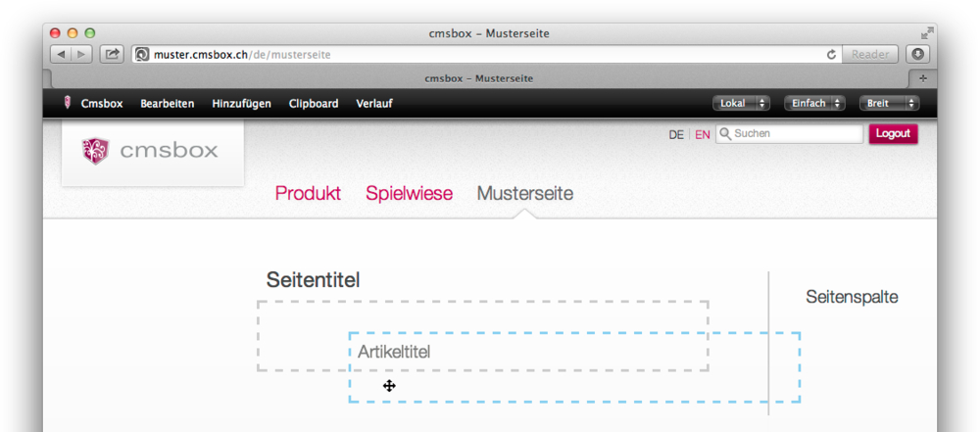Go to the Spielwiese page

[x=409, y=193]
